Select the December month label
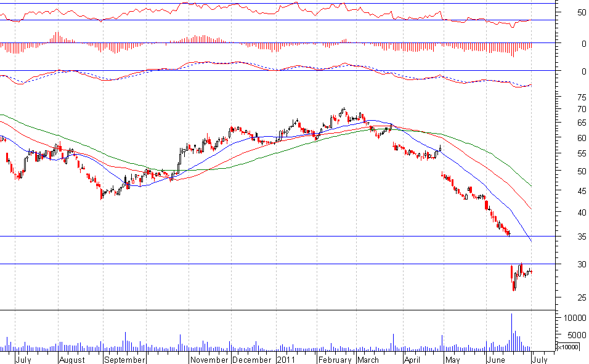 [251, 360]
